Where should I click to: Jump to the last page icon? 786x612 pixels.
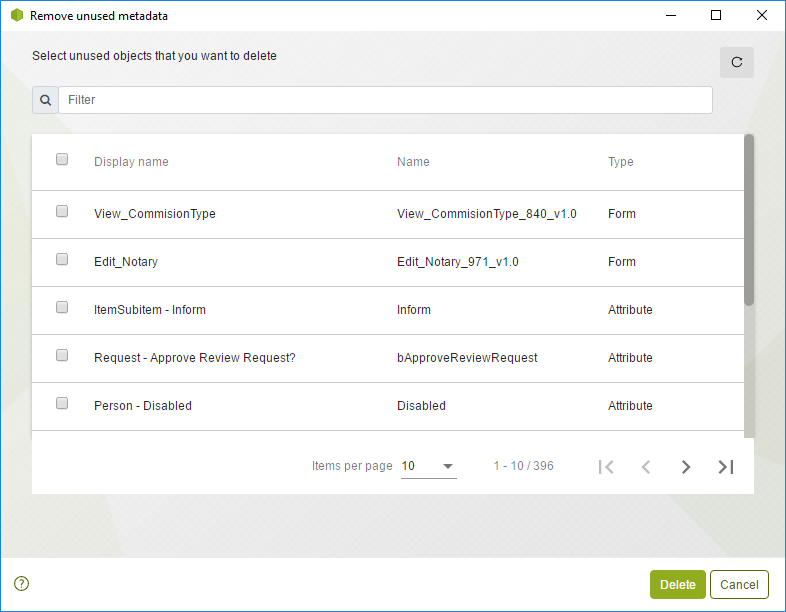726,467
